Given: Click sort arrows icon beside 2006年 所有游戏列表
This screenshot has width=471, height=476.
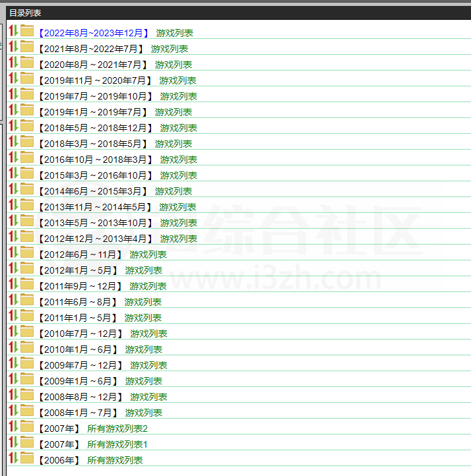Looking at the screenshot, I should pyautogui.click(x=13, y=458).
